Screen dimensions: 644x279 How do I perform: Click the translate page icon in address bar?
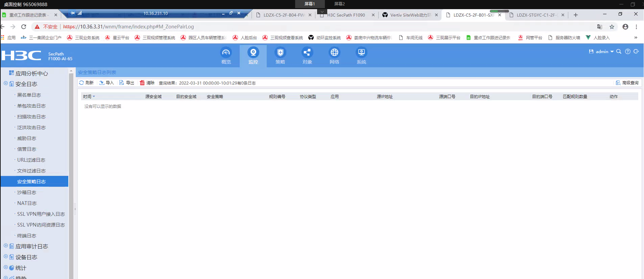[600, 27]
